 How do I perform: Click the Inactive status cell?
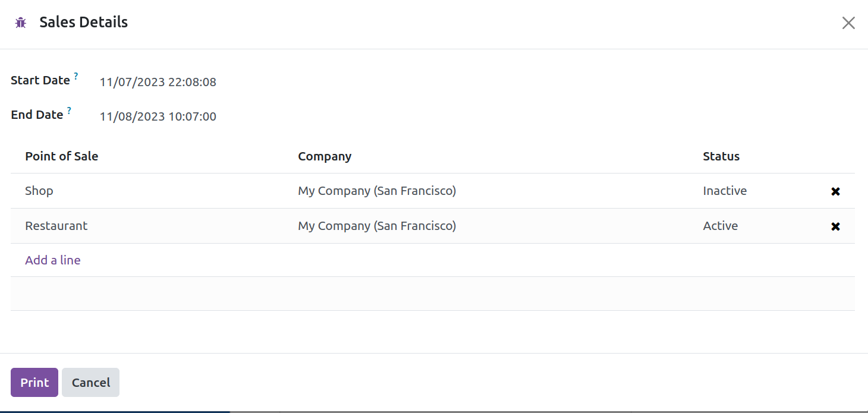pyautogui.click(x=725, y=191)
